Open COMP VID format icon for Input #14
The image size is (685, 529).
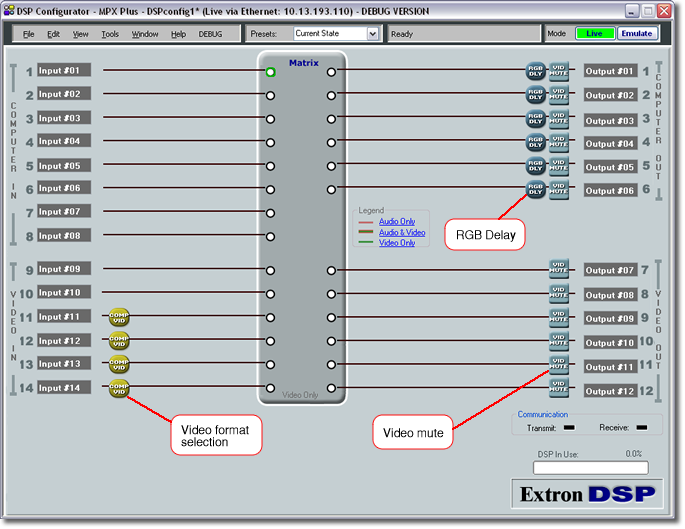[119, 388]
